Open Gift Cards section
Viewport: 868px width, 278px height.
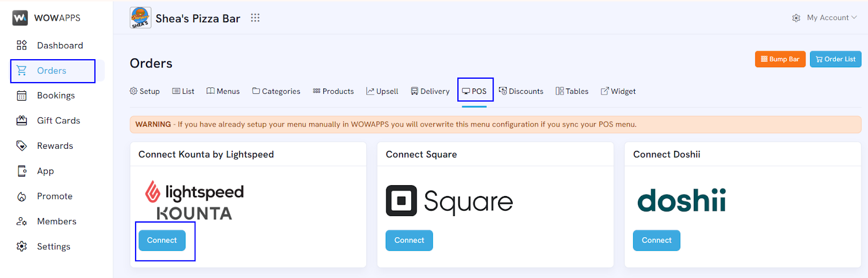[59, 121]
